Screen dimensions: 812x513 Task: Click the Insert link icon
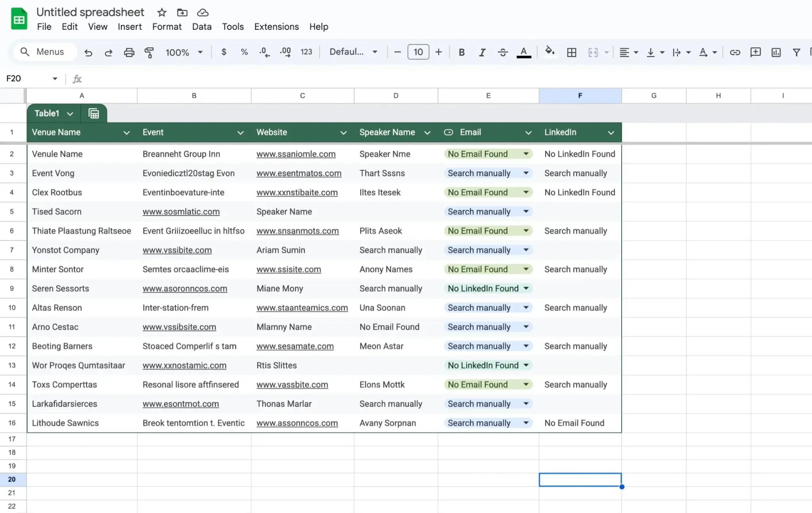[735, 52]
